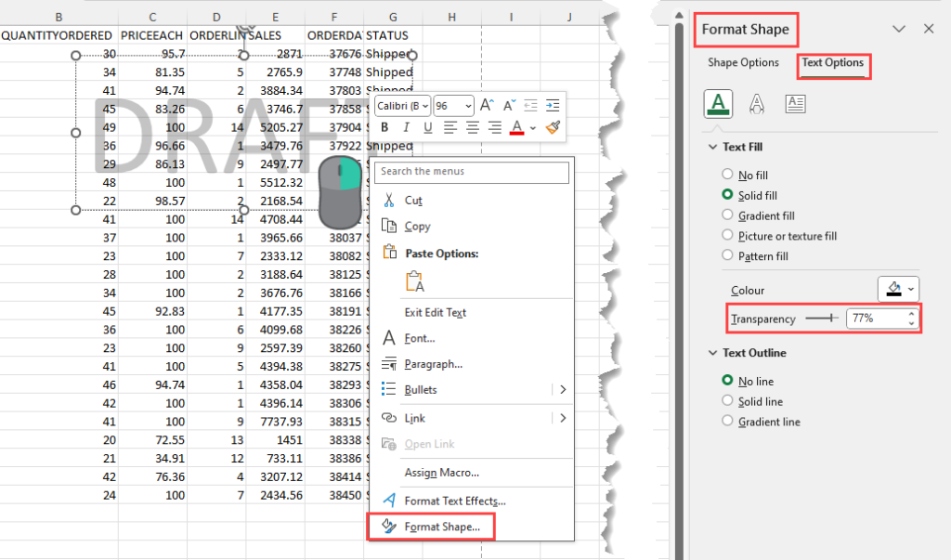Click the Format Shape paint bucket icon
951x560 pixels.
(389, 526)
